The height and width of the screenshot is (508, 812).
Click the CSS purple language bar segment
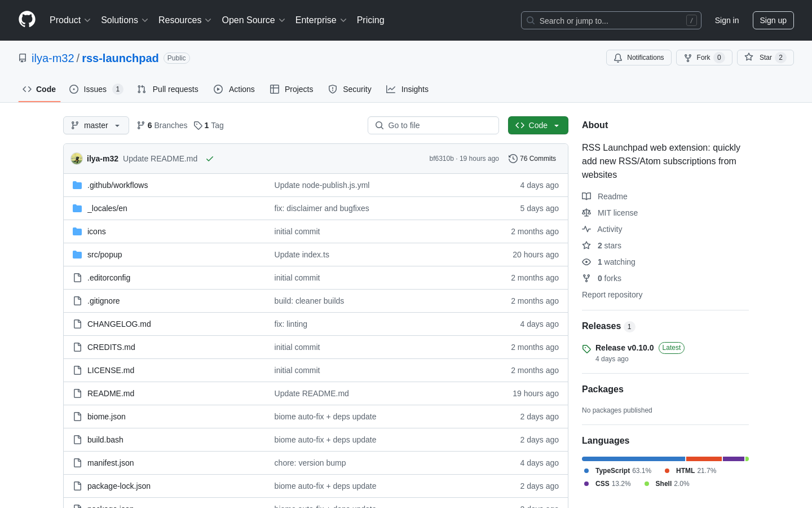(734, 459)
